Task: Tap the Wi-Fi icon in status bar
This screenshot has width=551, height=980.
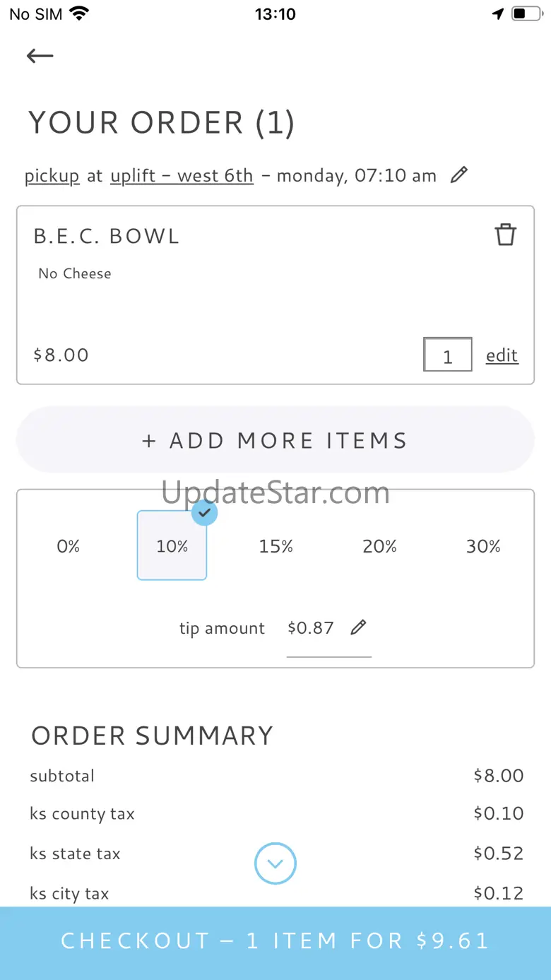Action: click(x=80, y=14)
